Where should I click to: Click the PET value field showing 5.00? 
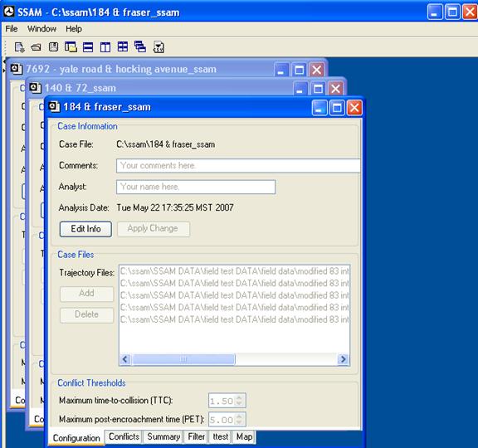point(222,420)
